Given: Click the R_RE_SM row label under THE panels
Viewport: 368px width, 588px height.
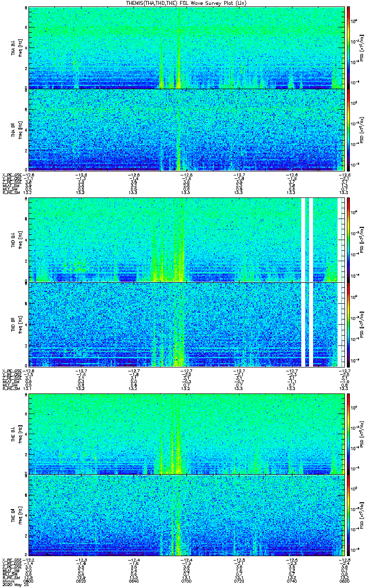Looking at the screenshot, I should (x=11, y=578).
